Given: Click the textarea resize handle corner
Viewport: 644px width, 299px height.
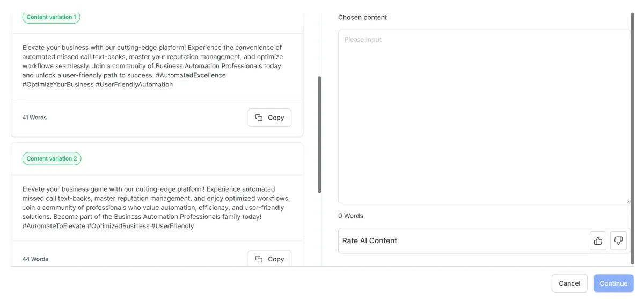Looking at the screenshot, I should click(627, 200).
